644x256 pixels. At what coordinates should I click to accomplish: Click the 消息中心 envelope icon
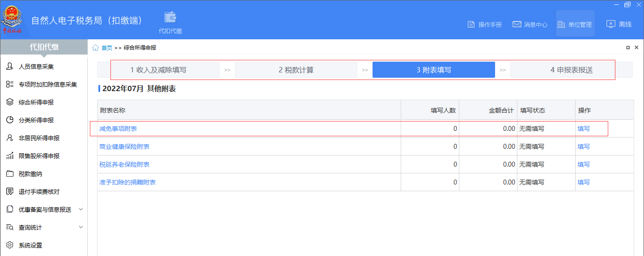coord(517,24)
